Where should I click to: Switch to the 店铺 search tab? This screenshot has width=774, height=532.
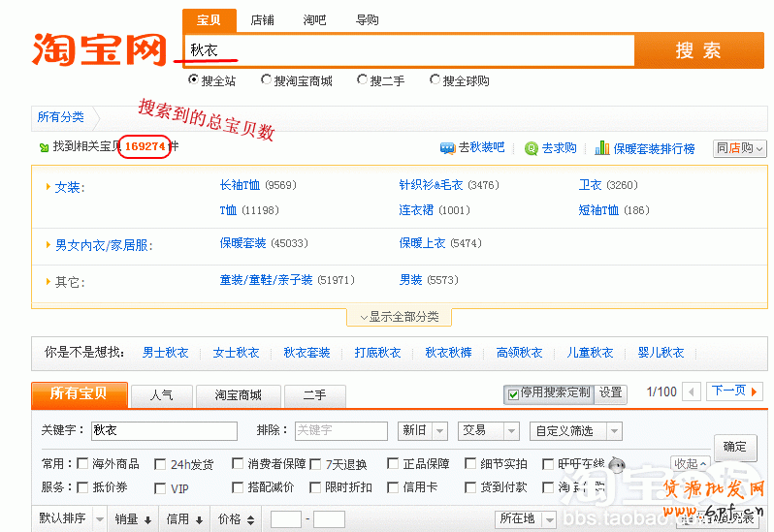tap(262, 20)
